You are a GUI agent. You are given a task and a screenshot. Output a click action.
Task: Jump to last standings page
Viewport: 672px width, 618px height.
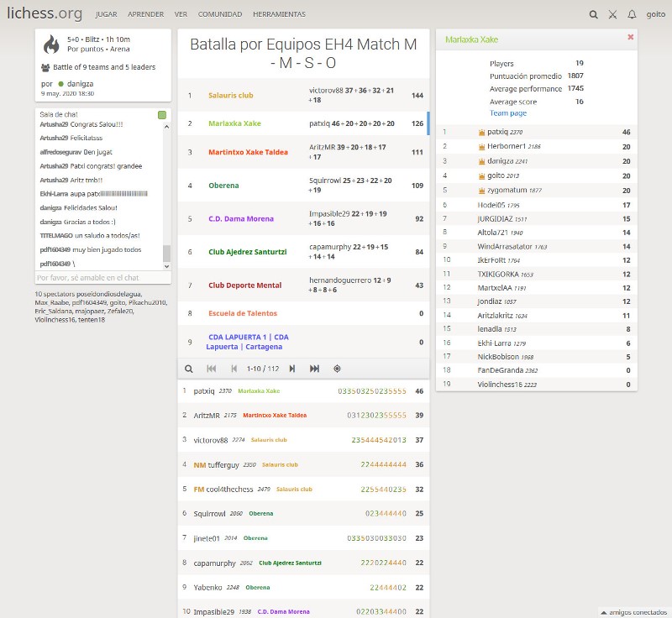(x=314, y=369)
